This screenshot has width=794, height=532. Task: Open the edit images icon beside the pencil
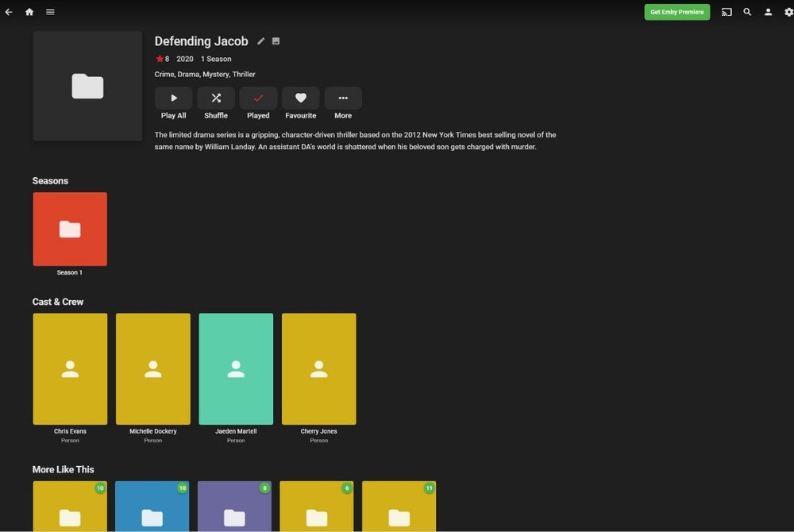(276, 40)
